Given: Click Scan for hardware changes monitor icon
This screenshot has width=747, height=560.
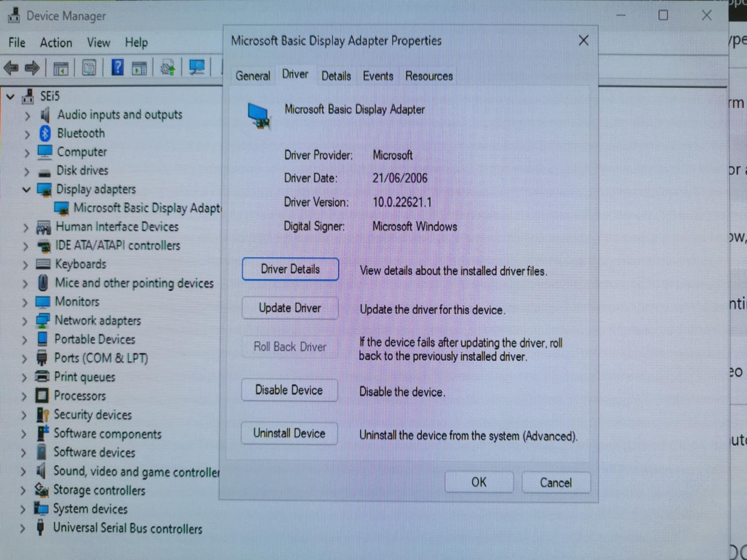Looking at the screenshot, I should tap(197, 67).
